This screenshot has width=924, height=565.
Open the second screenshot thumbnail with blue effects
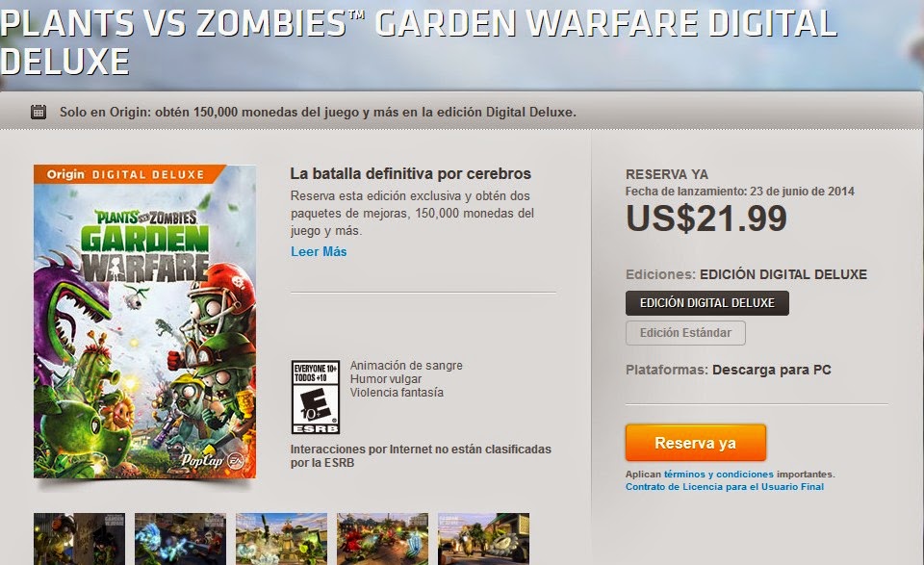180,539
